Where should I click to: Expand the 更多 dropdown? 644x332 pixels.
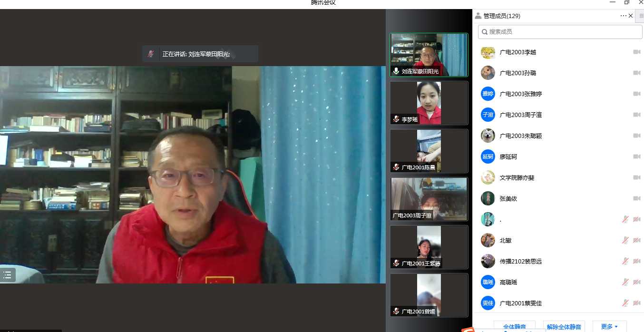tap(609, 327)
